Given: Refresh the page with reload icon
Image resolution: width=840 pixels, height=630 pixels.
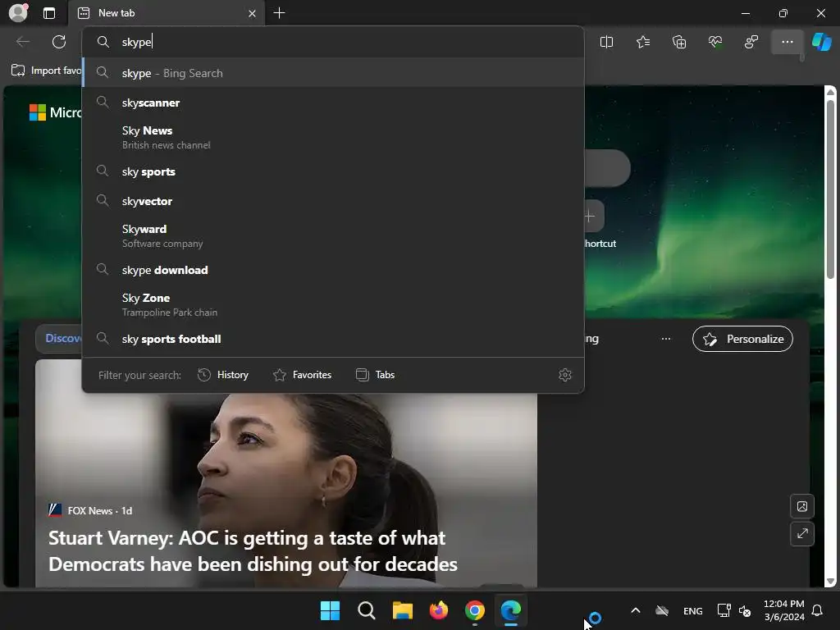Looking at the screenshot, I should tap(59, 42).
